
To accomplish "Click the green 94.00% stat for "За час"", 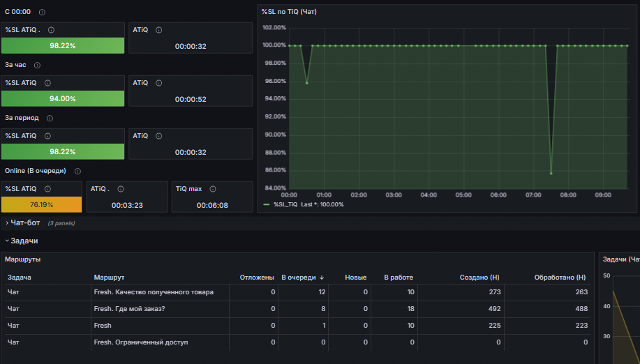I will pos(63,99).
